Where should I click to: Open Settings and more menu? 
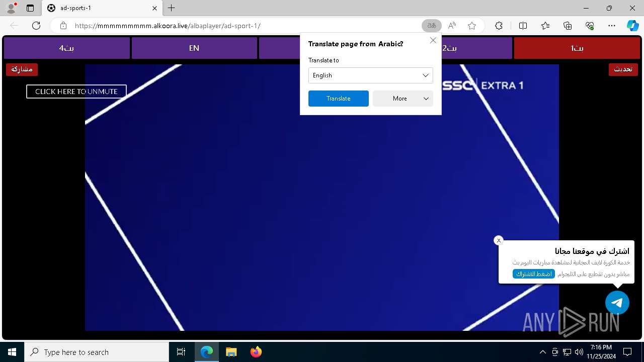click(x=612, y=26)
